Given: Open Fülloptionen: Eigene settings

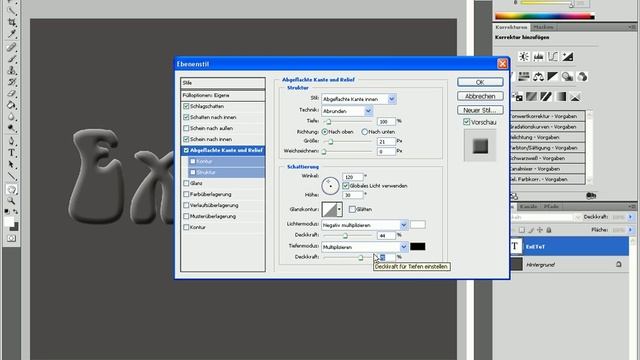Looking at the screenshot, I should click(x=222, y=96).
